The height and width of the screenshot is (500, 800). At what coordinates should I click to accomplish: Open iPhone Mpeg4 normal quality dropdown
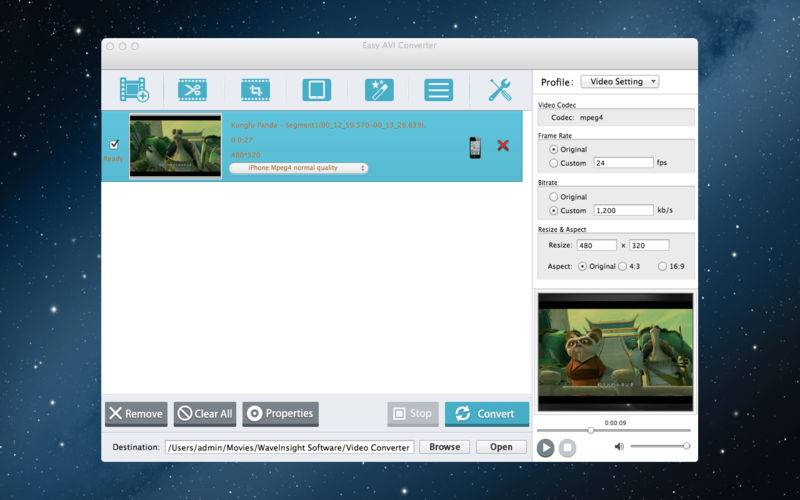coord(298,168)
